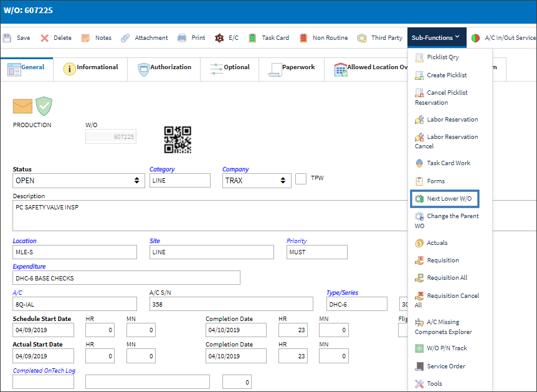Toggle the TPW checkbox
The height and width of the screenshot is (392, 537).
click(x=301, y=179)
